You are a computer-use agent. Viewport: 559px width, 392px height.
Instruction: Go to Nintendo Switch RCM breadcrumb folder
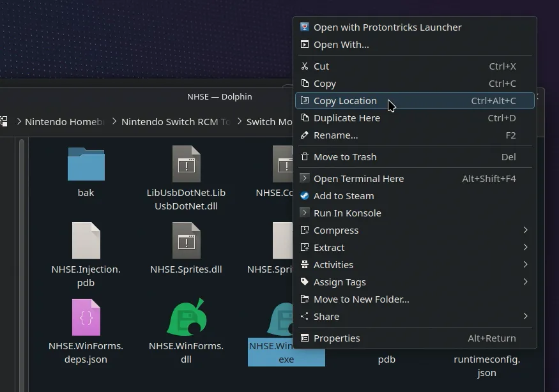pos(176,122)
